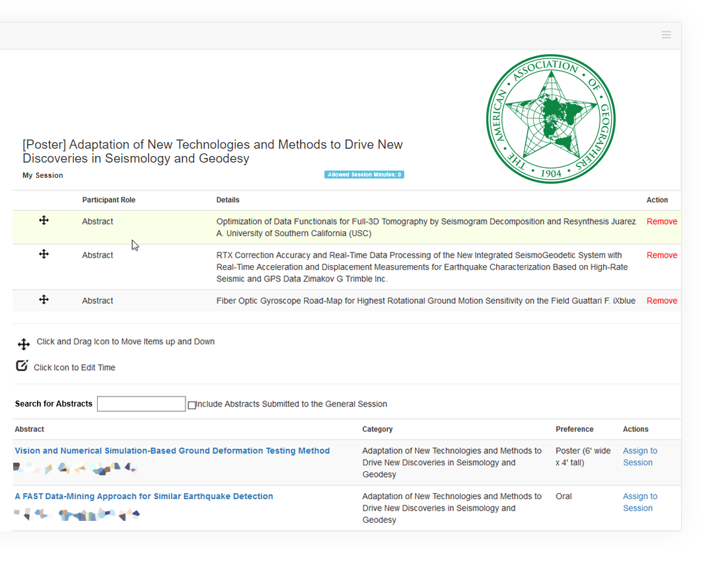Click Abstract role cell of Fiber Optic row
The width and height of the screenshot is (728, 585).
coord(98,301)
